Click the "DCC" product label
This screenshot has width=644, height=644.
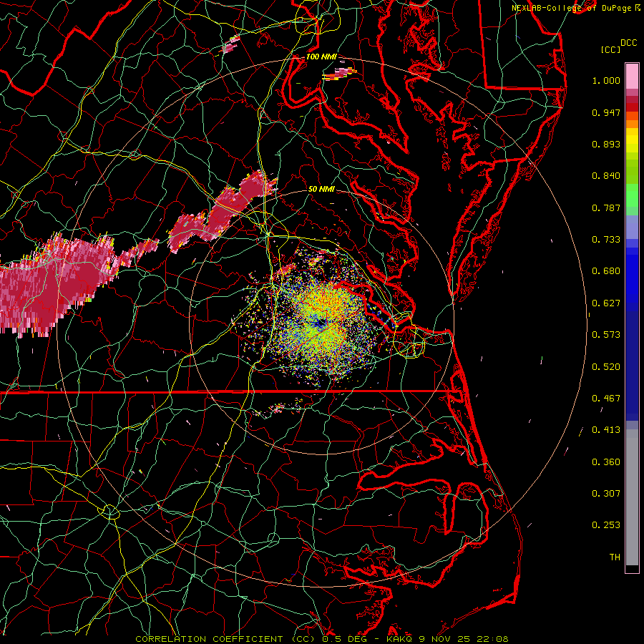628,43
